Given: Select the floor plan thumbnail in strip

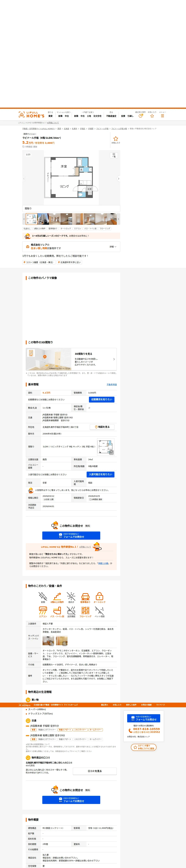Looking at the screenshot, I should (32, 219).
